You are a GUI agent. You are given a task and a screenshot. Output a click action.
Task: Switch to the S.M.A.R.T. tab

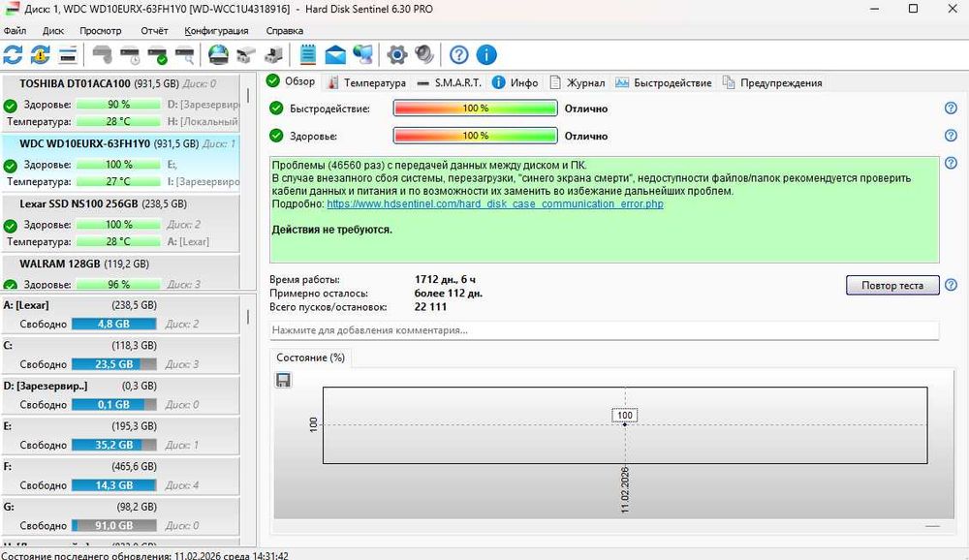[x=450, y=82]
